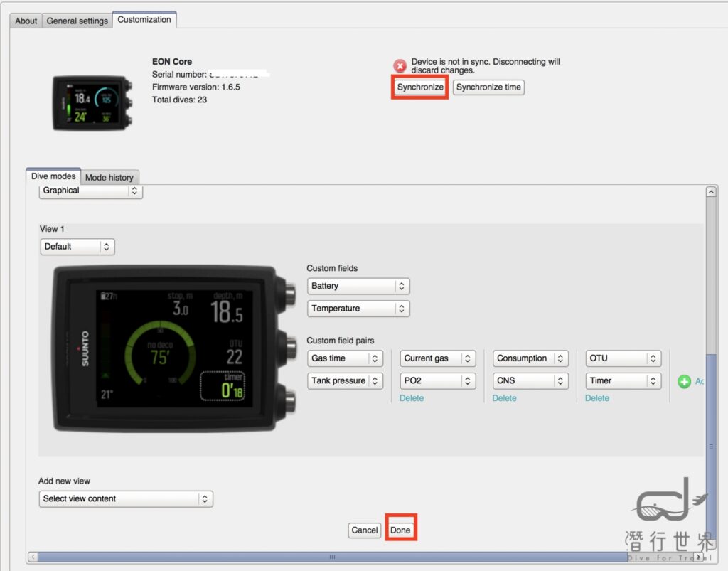
Task: Click the Done button
Action: [400, 530]
